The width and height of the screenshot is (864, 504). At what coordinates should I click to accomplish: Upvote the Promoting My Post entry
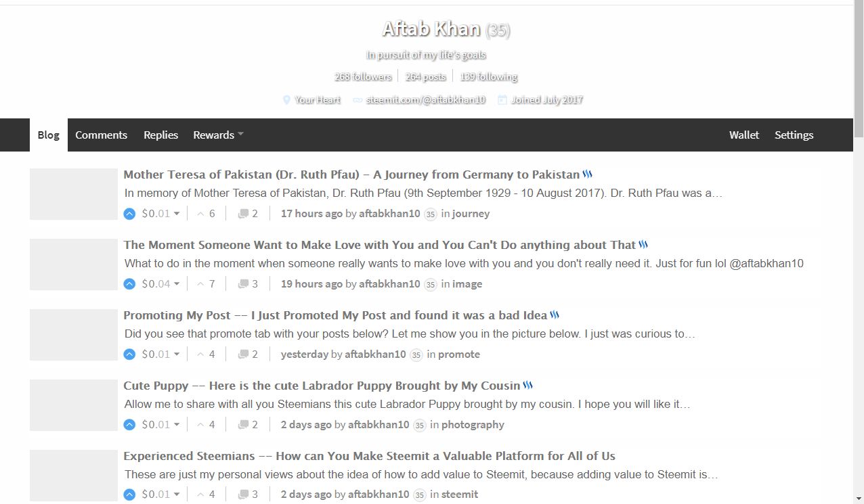pyautogui.click(x=129, y=354)
